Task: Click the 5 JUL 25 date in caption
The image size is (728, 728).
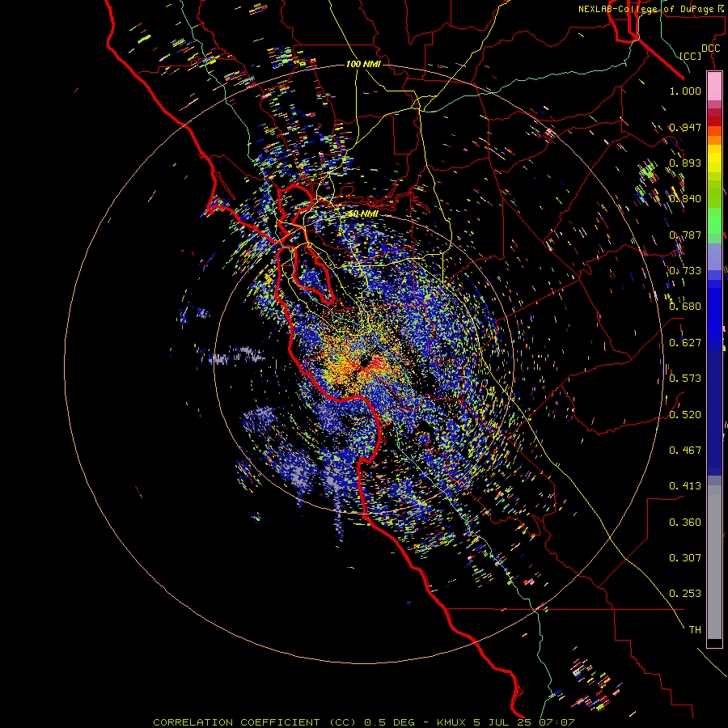Action: (x=503, y=722)
